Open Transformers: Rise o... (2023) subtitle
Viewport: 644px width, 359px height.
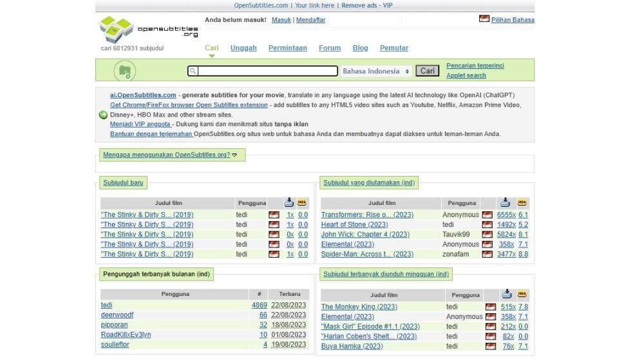(x=367, y=215)
